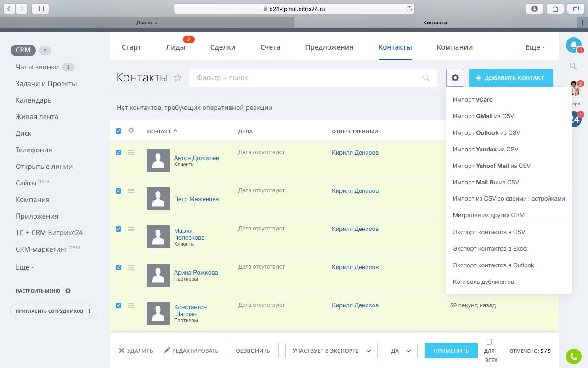Screen dimensions: 588x368
Task: Expand the Еще menu in the top tabs
Action: coord(535,47)
